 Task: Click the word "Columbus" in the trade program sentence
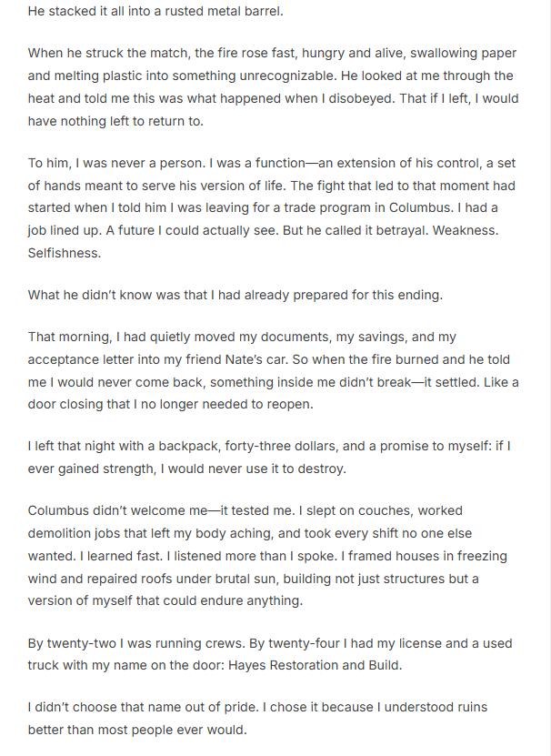coord(446,207)
